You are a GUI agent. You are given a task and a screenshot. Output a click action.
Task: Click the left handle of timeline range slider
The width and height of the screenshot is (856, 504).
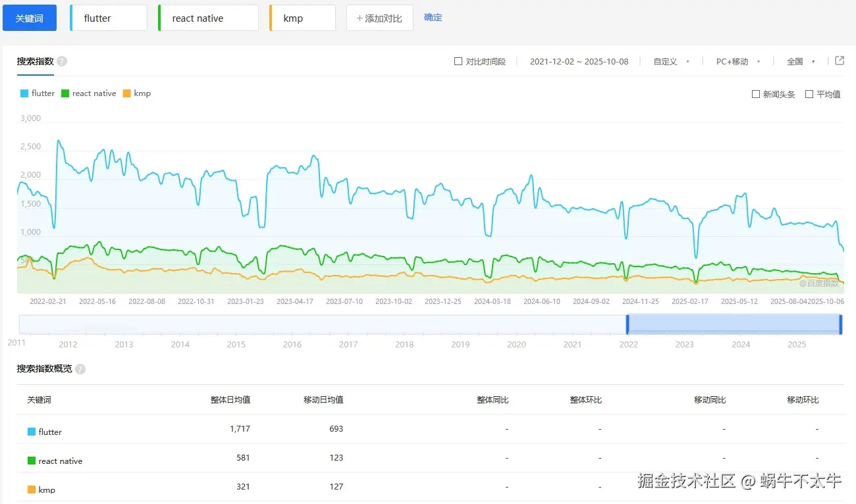coord(628,324)
